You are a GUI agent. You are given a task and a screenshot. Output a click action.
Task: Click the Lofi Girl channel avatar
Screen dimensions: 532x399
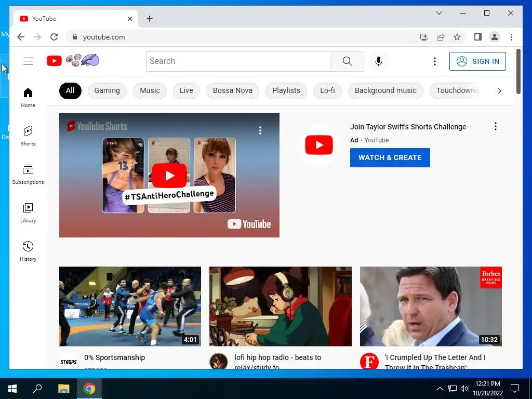[x=219, y=362]
